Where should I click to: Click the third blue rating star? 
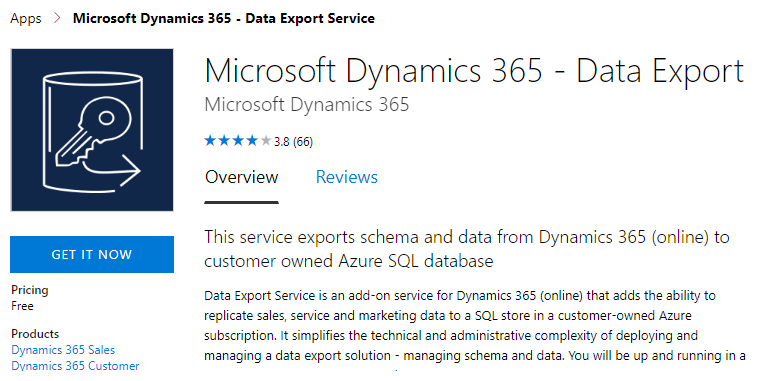(x=238, y=141)
